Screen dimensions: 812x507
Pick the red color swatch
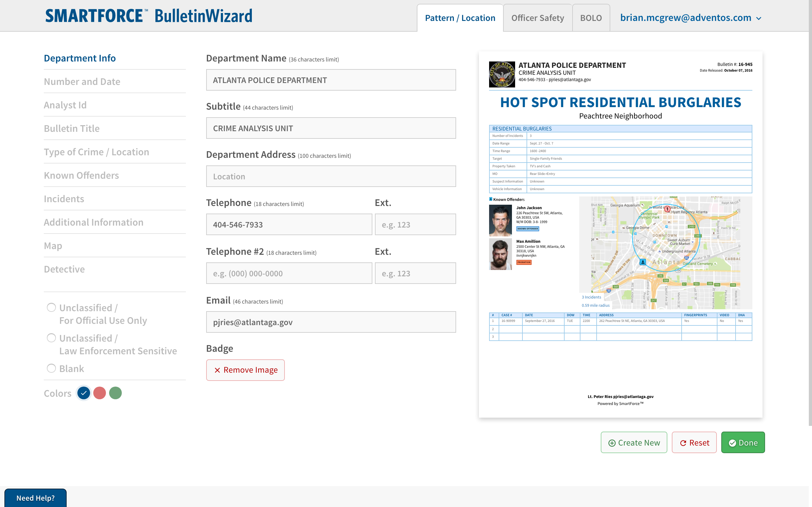[100, 393]
